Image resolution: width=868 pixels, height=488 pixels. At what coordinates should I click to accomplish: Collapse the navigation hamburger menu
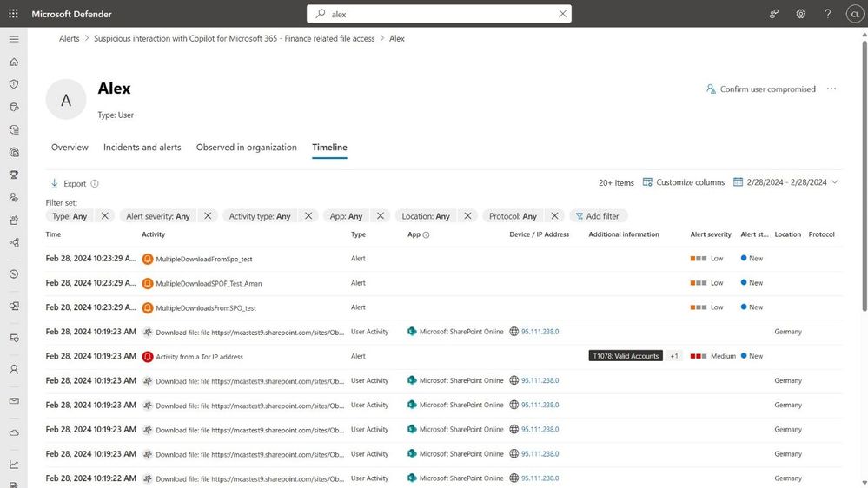tap(14, 39)
